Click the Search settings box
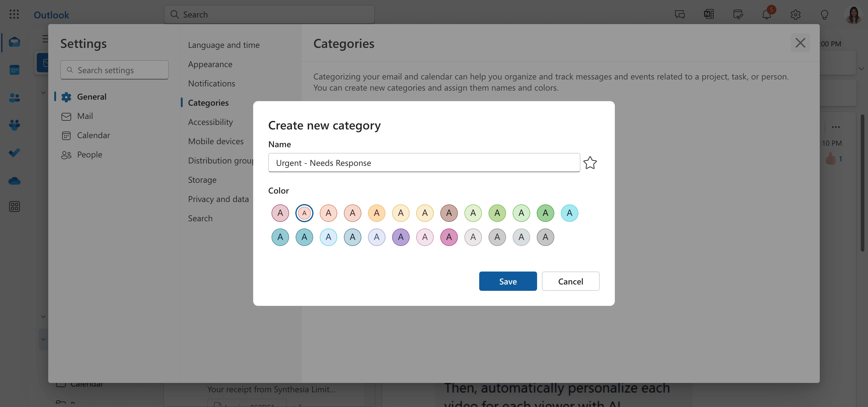This screenshot has width=868, height=407. (x=115, y=70)
